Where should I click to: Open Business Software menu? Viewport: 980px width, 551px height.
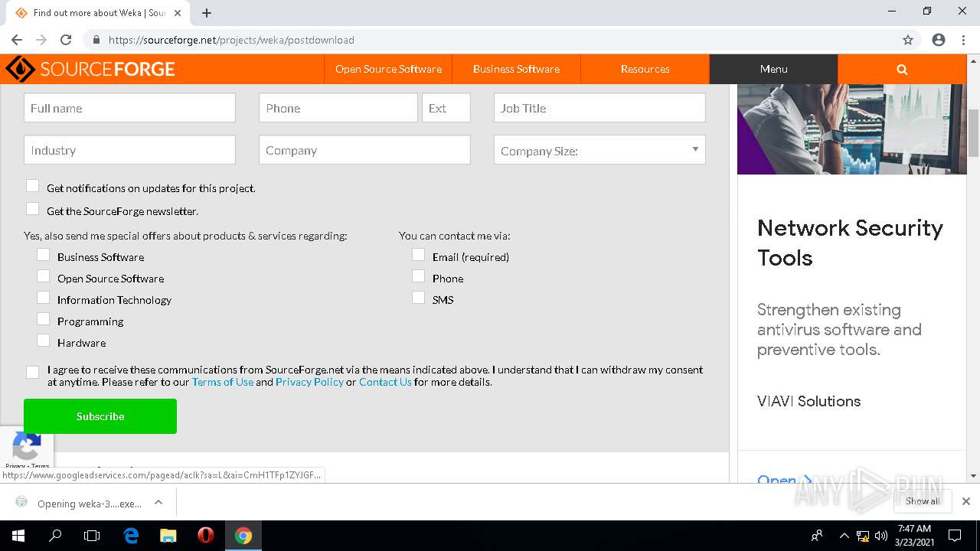coord(516,69)
